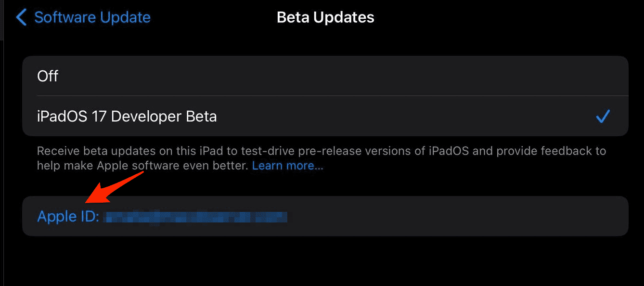Image resolution: width=644 pixels, height=286 pixels.
Task: Open the Learn more link
Action: (x=287, y=166)
